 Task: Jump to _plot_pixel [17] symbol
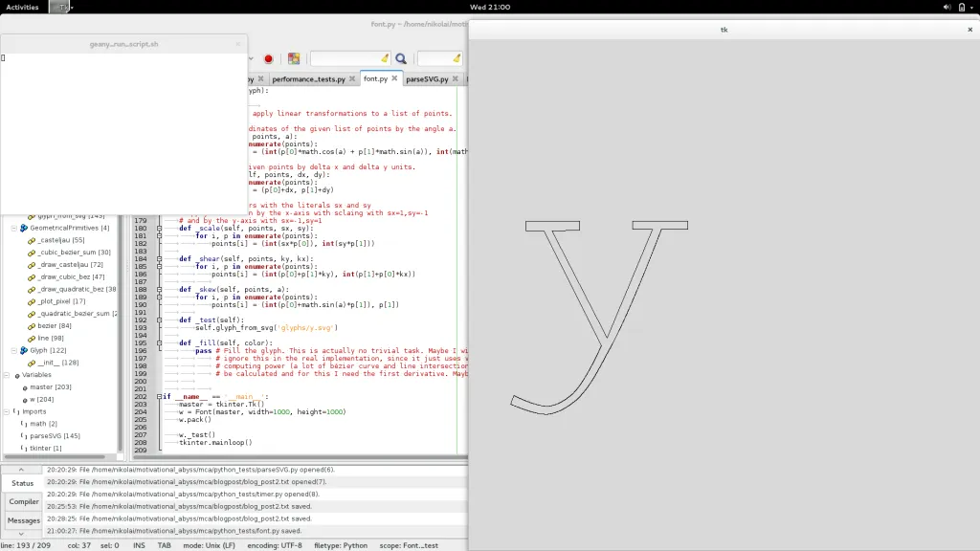[61, 301]
